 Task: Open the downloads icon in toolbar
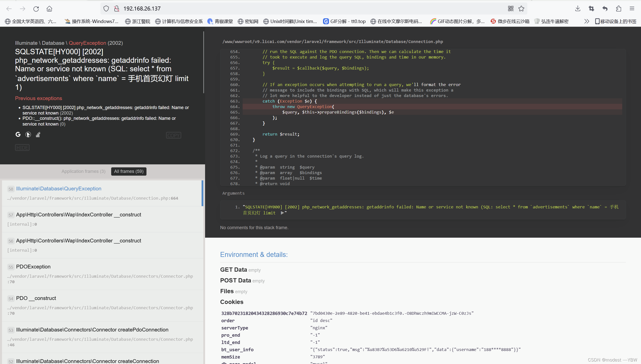pos(578,9)
